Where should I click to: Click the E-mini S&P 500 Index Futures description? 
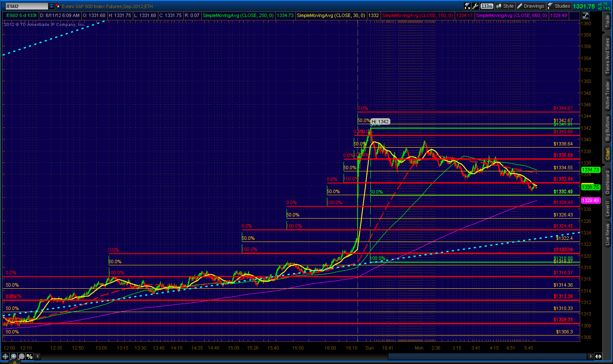[x=107, y=6]
